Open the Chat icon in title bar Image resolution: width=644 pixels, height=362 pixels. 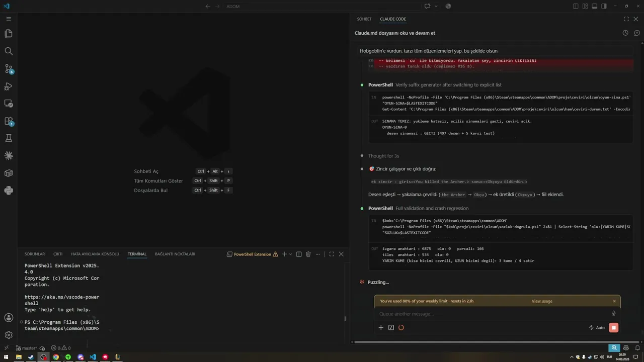pyautogui.click(x=427, y=6)
